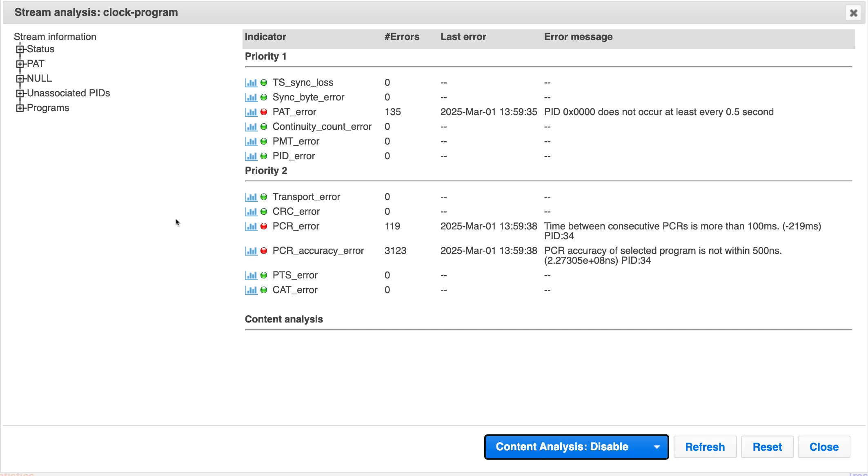Select the PCR_accuracy_error indicator name

(318, 251)
